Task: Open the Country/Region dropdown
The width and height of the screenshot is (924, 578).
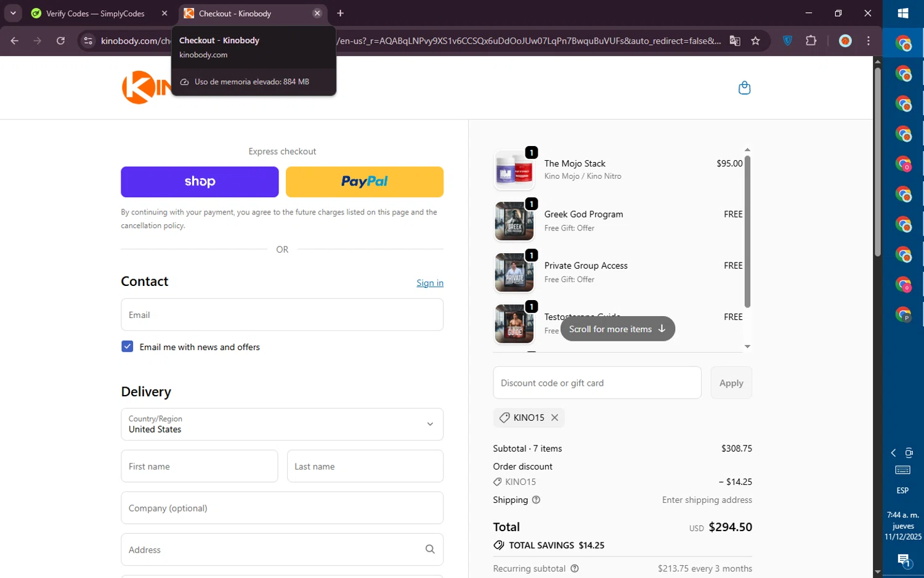Action: (x=282, y=424)
